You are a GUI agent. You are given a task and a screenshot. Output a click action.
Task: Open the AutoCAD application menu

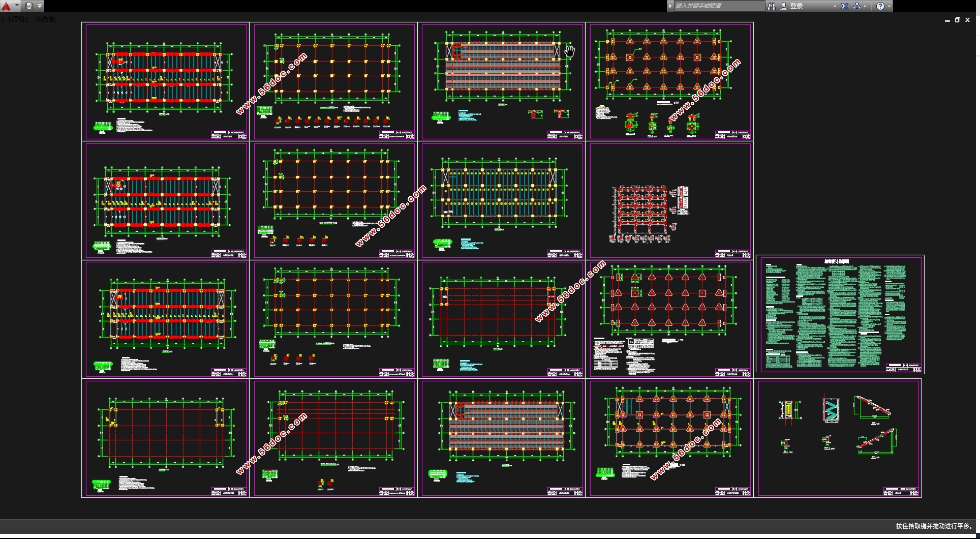click(7, 6)
